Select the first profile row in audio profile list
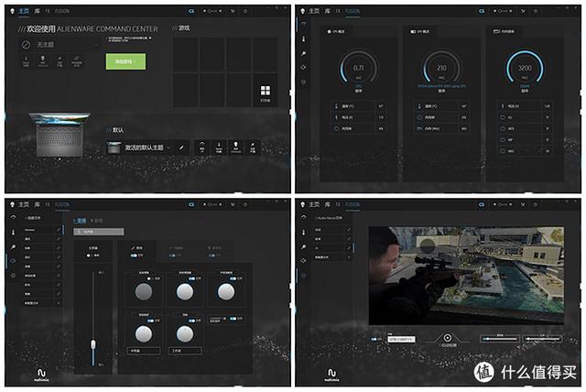The image size is (586, 392). [41, 230]
